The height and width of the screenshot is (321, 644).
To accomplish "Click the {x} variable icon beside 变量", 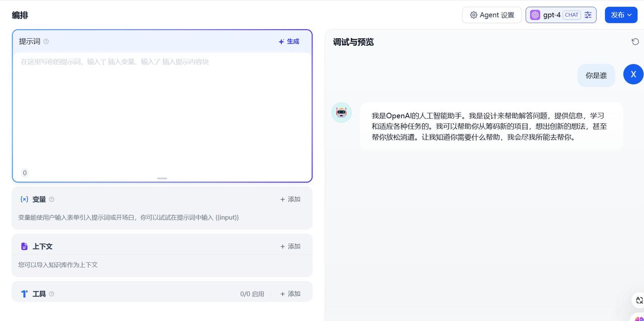I will coord(24,199).
